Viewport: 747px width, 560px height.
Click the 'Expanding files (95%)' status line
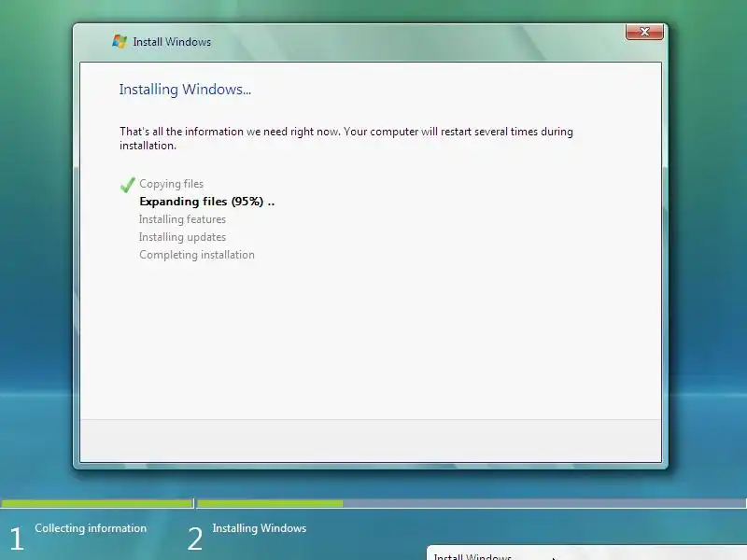[207, 202]
